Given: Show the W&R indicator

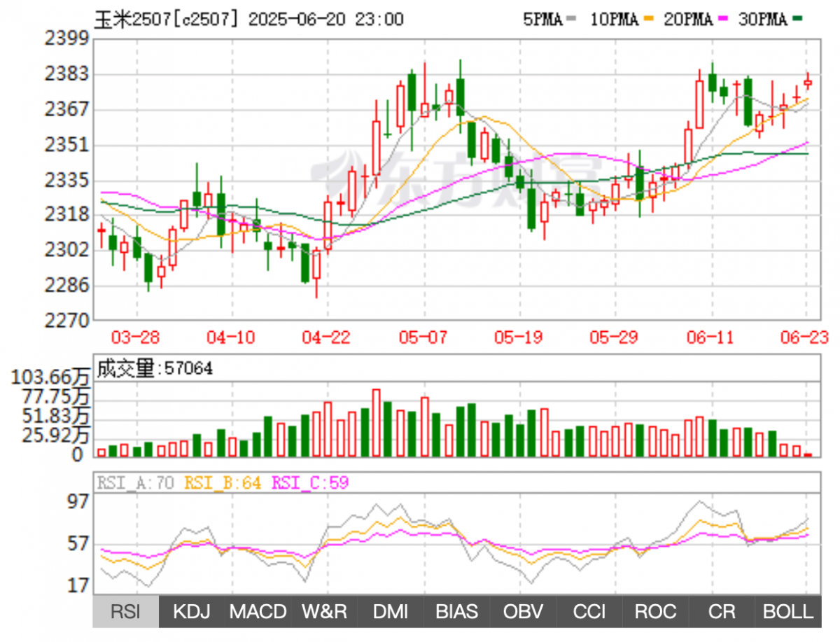Looking at the screenshot, I should [x=324, y=612].
